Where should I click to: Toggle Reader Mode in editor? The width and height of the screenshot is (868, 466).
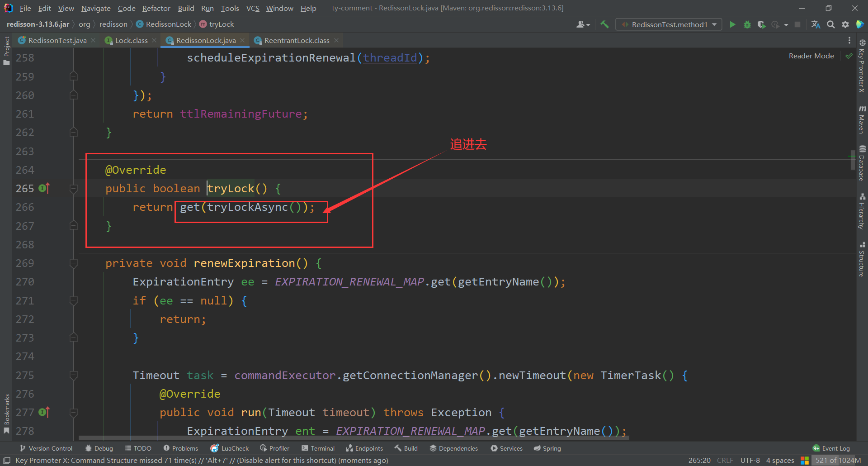tap(811, 56)
